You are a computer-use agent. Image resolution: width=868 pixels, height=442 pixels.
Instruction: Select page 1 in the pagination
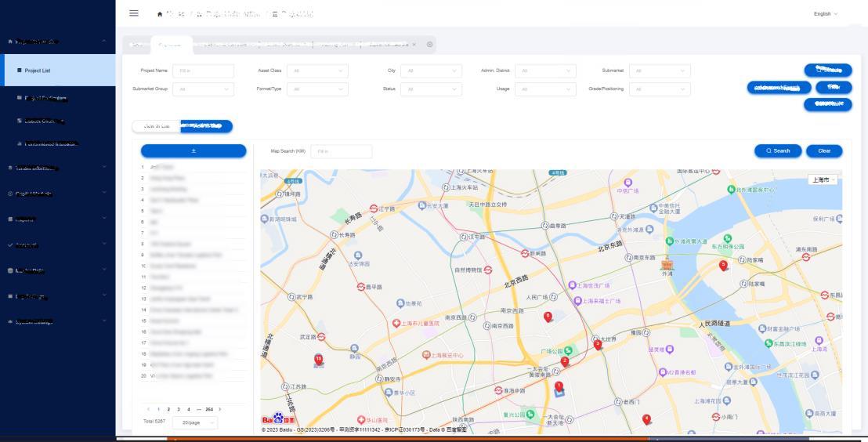[158, 409]
